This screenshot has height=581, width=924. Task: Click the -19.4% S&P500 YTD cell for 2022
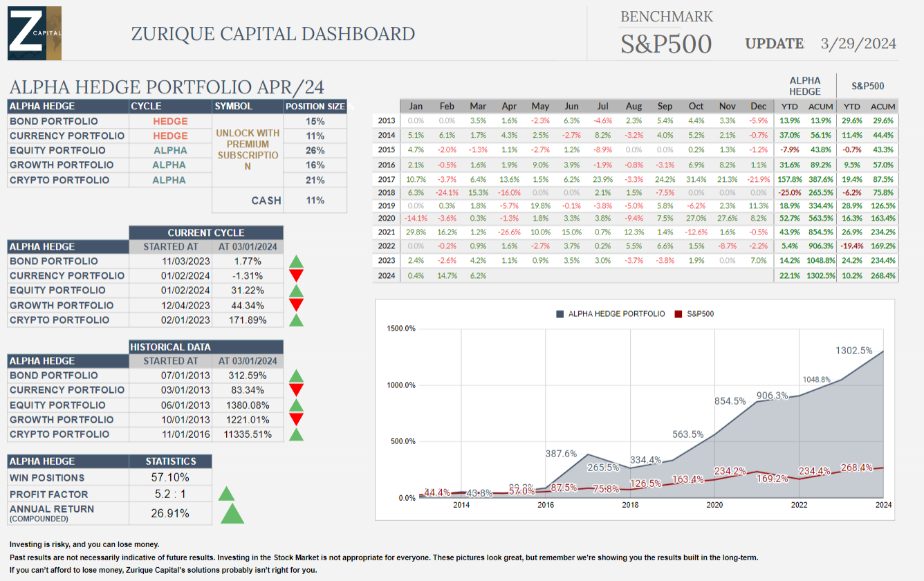click(x=853, y=246)
